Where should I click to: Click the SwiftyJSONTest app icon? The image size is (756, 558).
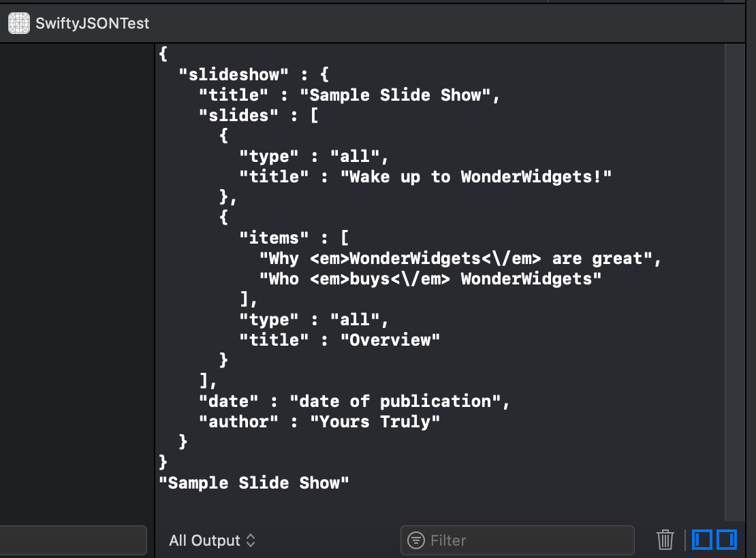tap(19, 23)
